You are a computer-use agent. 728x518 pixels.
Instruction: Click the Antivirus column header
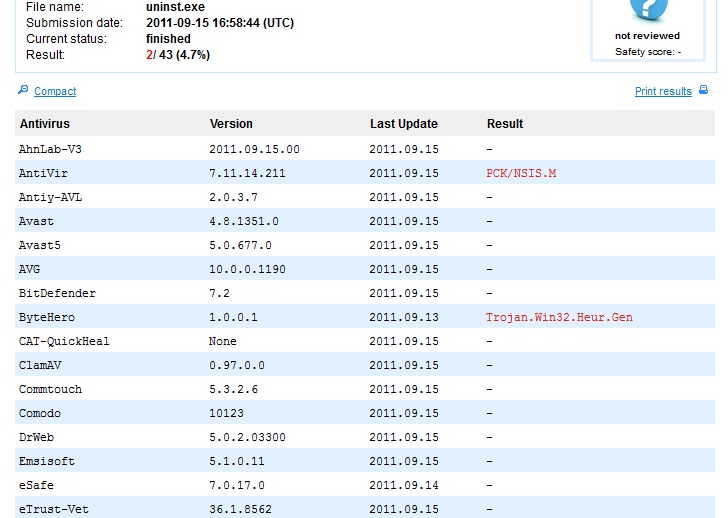click(x=45, y=124)
